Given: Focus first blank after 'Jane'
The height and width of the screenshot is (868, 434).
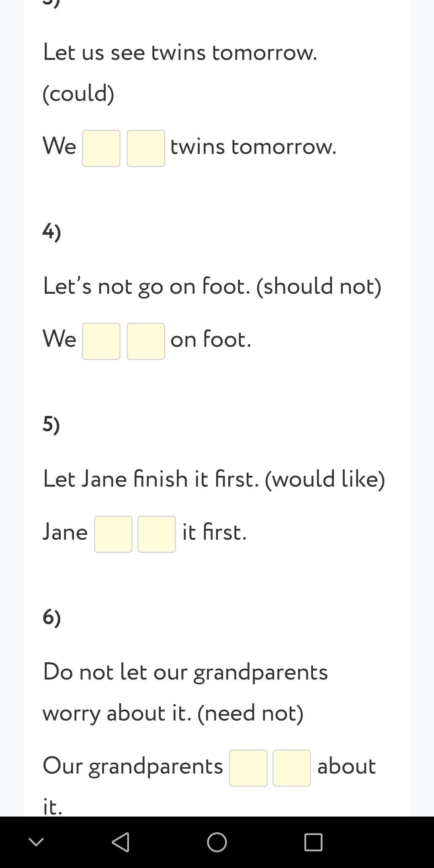Looking at the screenshot, I should (113, 534).
